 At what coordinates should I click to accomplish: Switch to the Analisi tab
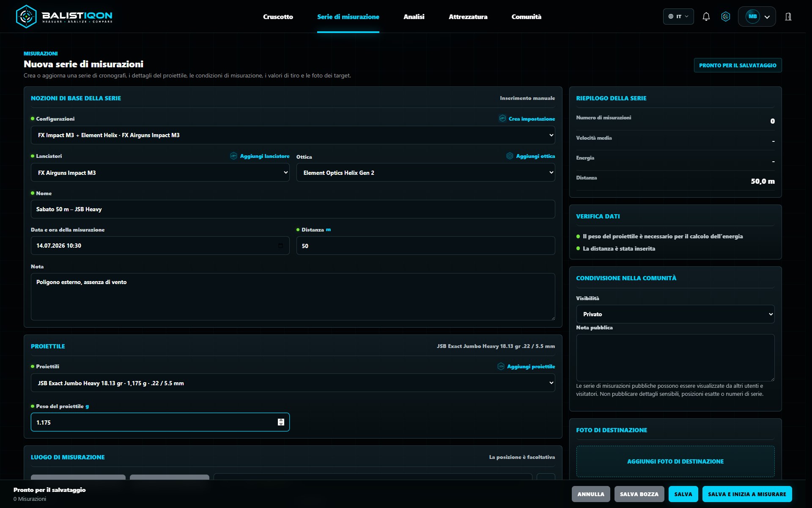(x=414, y=17)
